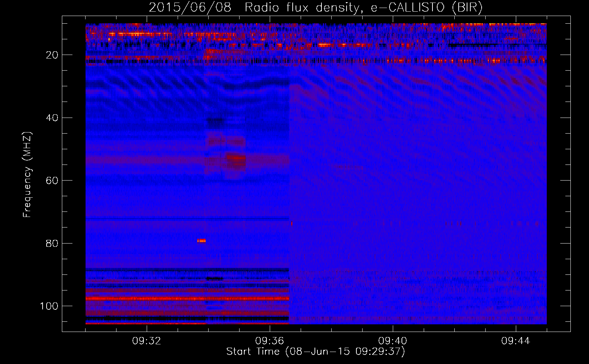Click the '60' frequency tick label
Image resolution: width=589 pixels, height=364 pixels.
click(x=52, y=181)
